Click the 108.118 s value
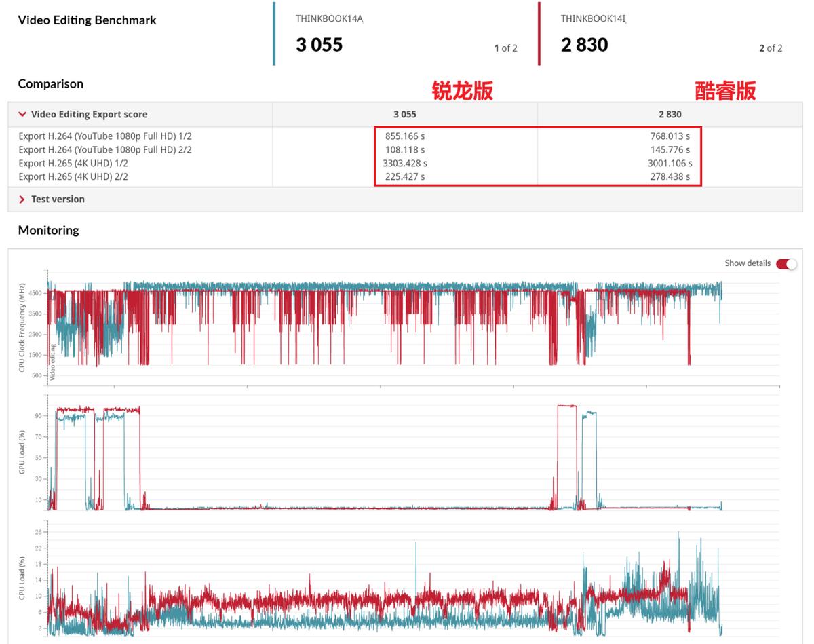This screenshot has width=814, height=644. click(405, 150)
